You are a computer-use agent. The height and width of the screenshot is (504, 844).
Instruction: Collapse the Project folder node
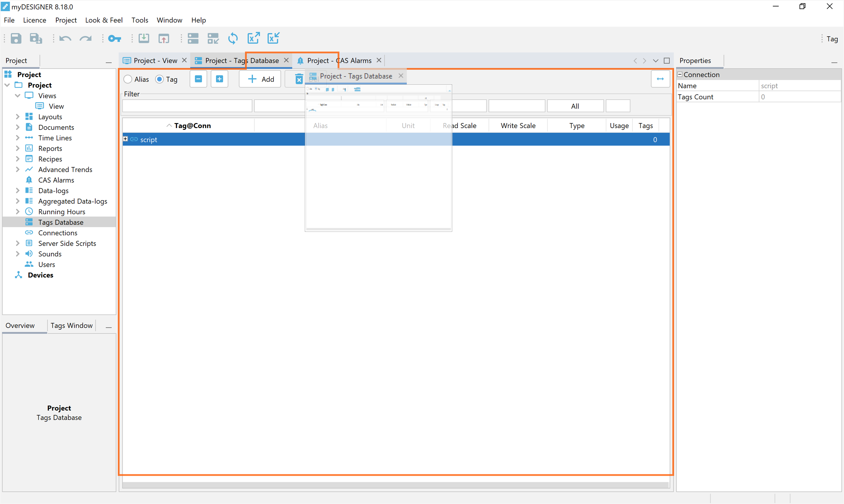click(7, 85)
